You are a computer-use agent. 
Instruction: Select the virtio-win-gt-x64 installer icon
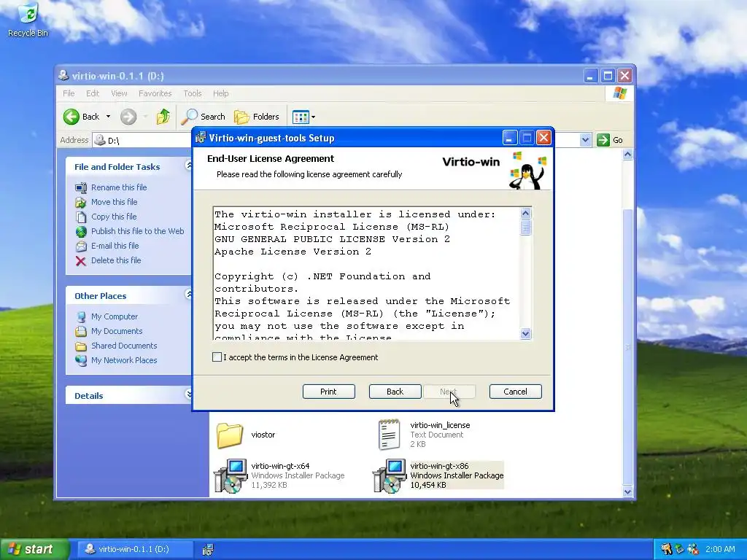[x=230, y=475]
